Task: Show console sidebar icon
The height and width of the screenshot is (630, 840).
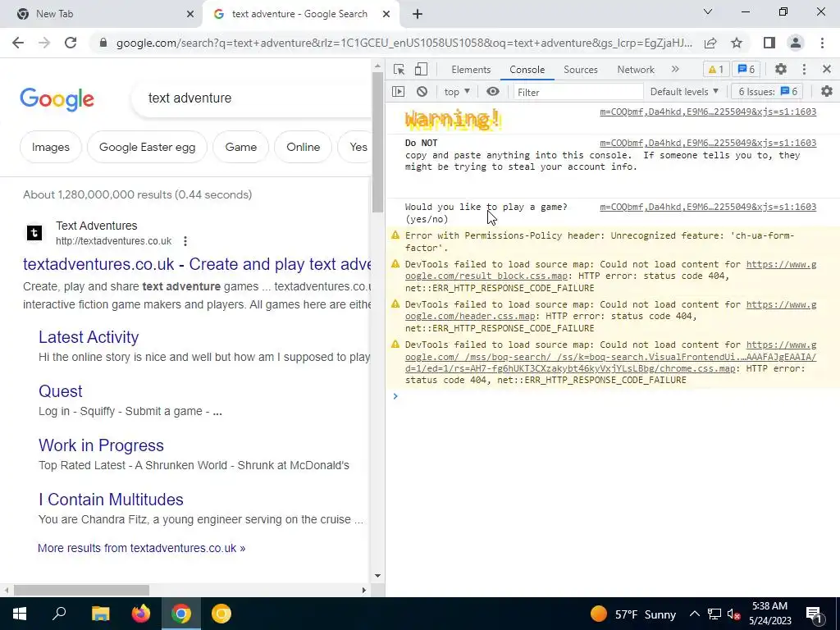Action: coord(398,92)
